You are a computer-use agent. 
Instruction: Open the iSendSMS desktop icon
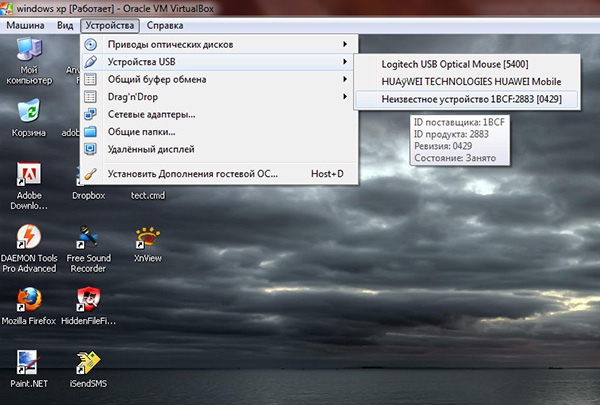pos(89,361)
